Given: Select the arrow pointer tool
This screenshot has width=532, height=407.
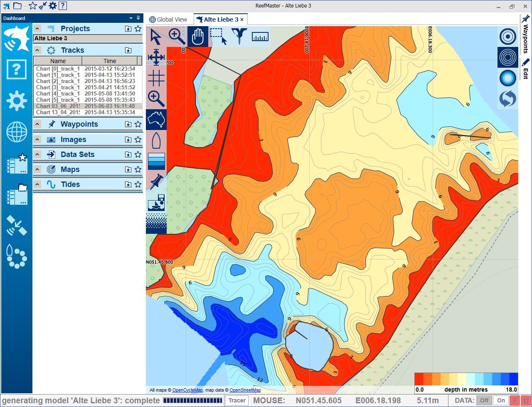Looking at the screenshot, I should (156, 37).
